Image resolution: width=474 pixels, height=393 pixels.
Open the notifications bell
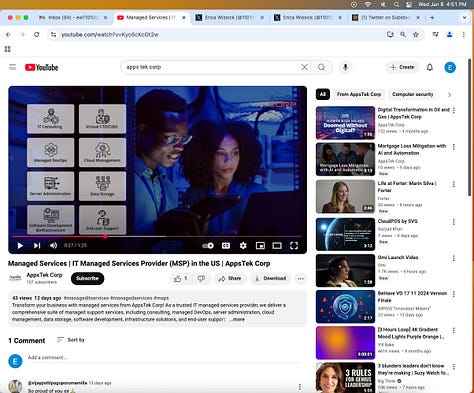(430, 67)
